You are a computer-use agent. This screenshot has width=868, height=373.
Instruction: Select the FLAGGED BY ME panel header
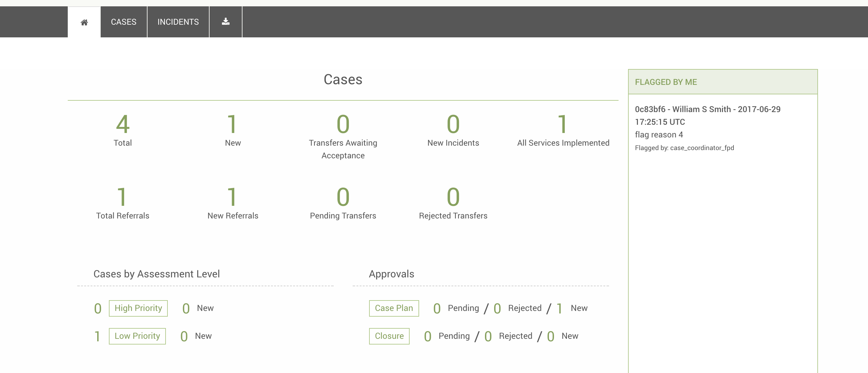723,82
